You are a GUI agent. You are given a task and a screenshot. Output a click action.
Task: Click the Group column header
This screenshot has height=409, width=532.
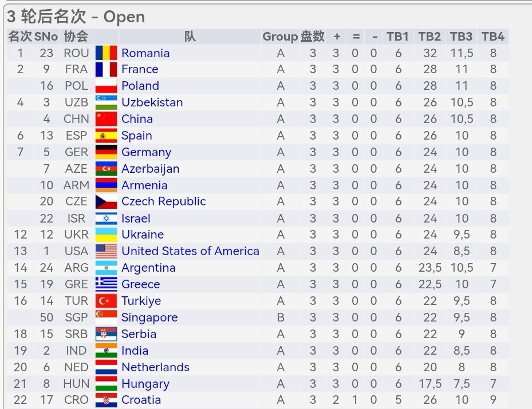(x=280, y=36)
